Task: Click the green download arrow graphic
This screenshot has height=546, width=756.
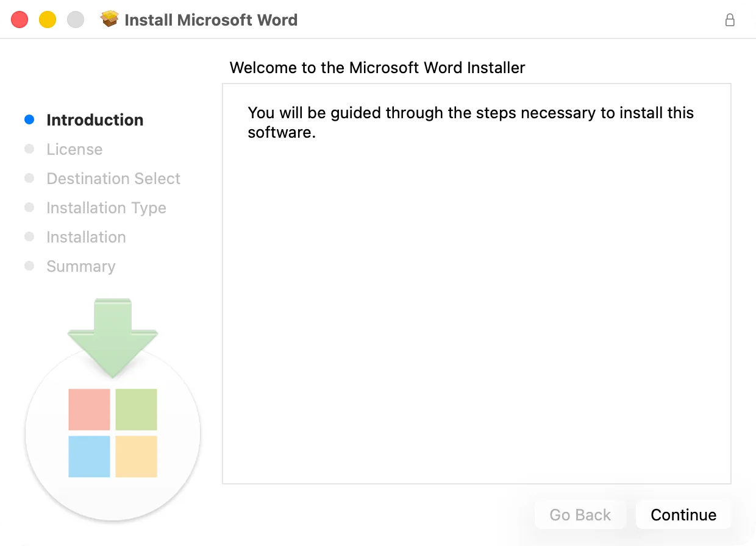Action: click(x=113, y=338)
